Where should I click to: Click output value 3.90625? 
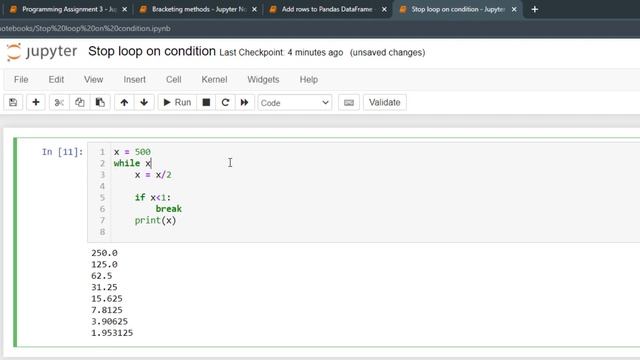point(109,322)
